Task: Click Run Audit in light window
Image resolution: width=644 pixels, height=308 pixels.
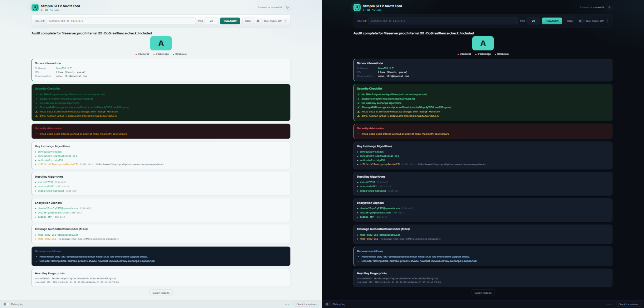Action: [x=230, y=21]
